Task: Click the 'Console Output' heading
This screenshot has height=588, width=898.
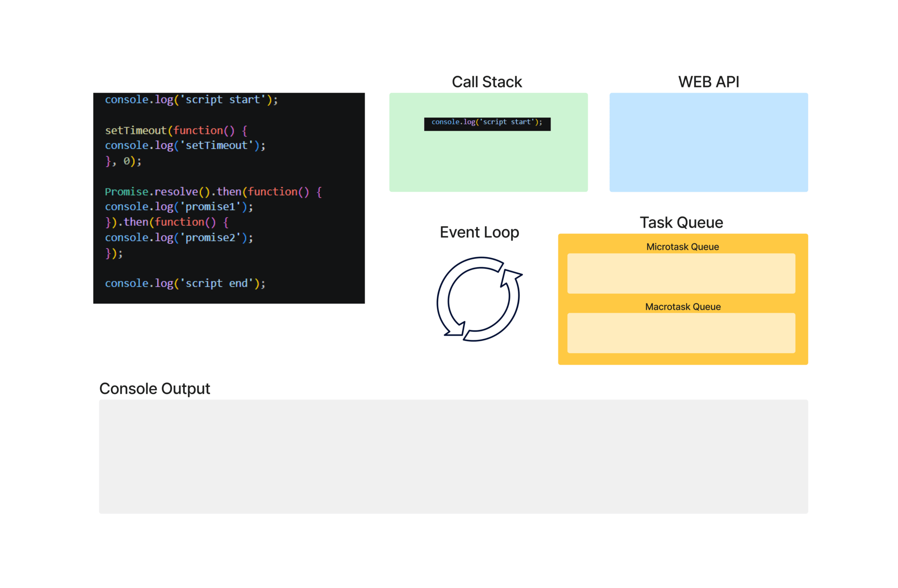Action: tap(155, 389)
